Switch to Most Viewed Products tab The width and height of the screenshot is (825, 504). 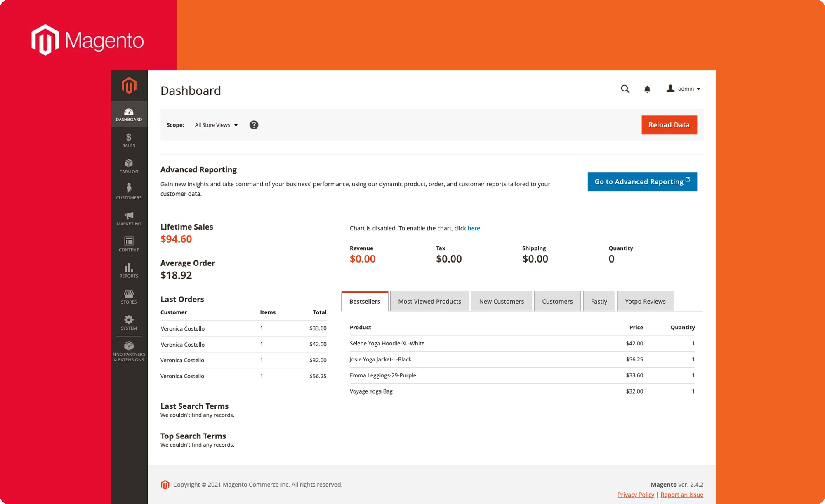[429, 301]
